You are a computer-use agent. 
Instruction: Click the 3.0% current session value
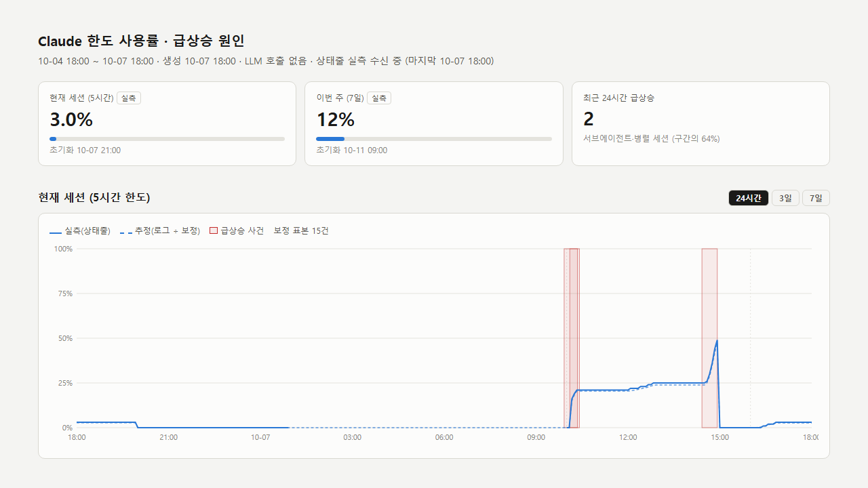[71, 120]
